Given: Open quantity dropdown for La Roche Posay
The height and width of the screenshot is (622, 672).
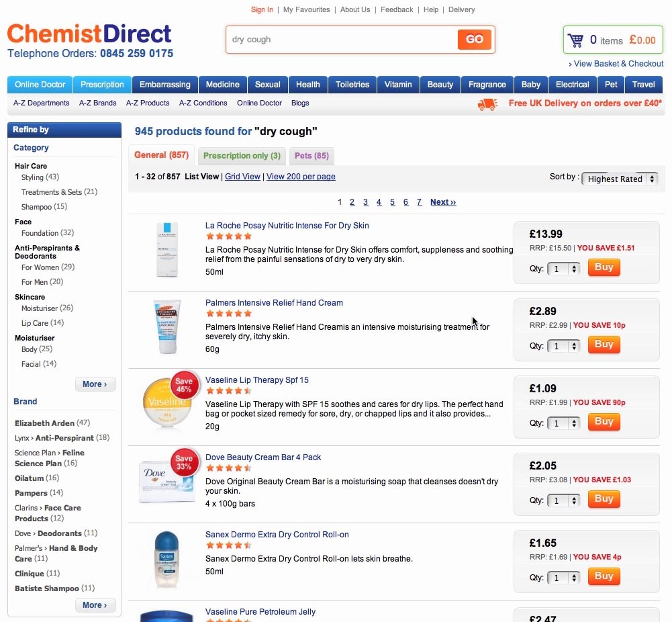Looking at the screenshot, I should tap(564, 269).
